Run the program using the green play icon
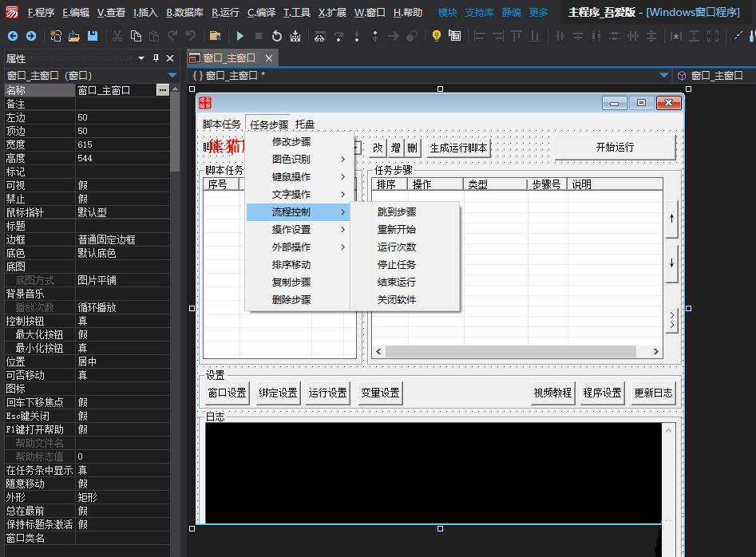 pyautogui.click(x=241, y=36)
